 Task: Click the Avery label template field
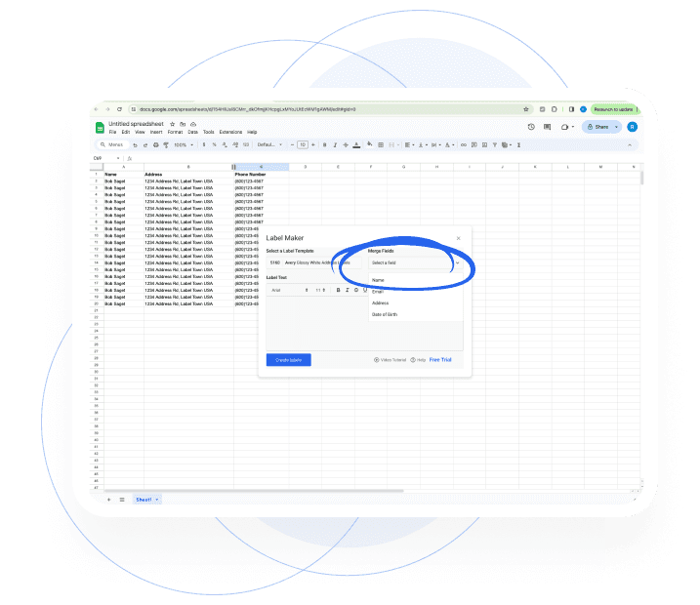pos(313,262)
